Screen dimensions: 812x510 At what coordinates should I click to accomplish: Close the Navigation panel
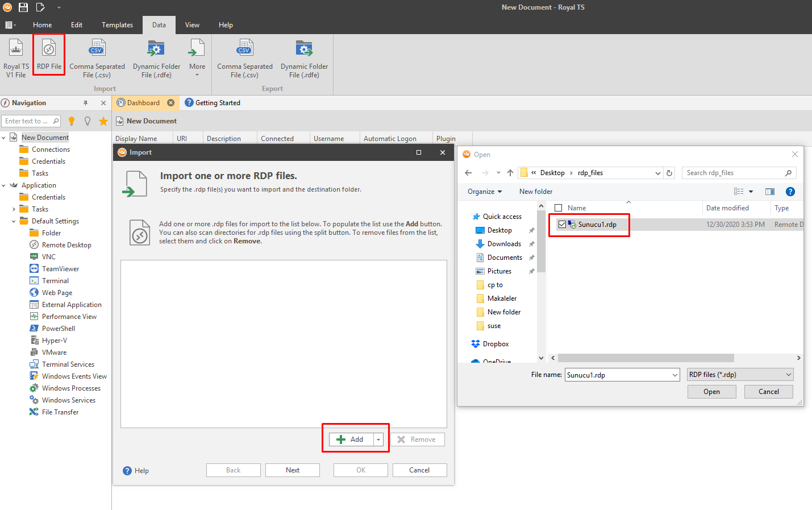point(103,103)
